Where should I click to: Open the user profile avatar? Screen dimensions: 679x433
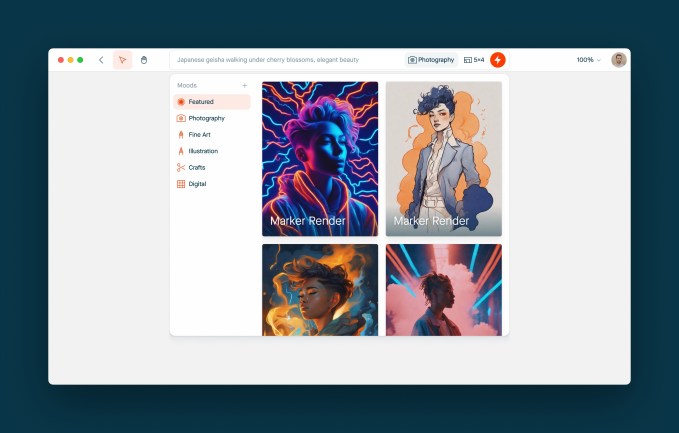[619, 60]
